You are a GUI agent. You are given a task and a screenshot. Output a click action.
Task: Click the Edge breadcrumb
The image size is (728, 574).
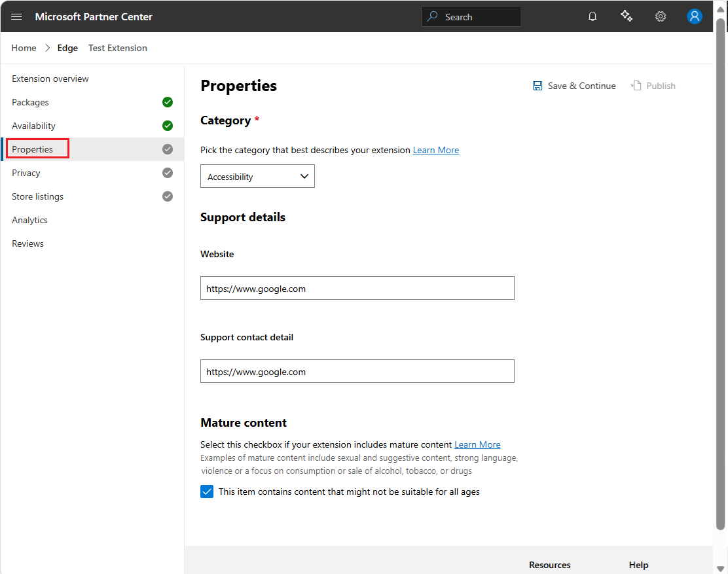(67, 48)
